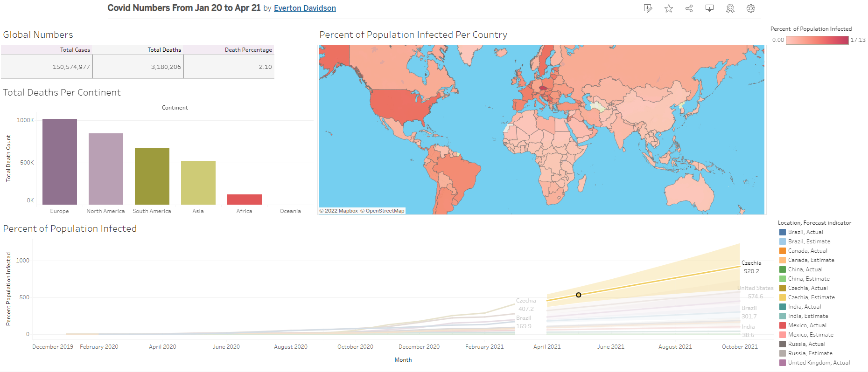Open author link Everton Davidson
Image resolution: width=868 pixels, height=372 pixels.
tap(305, 8)
